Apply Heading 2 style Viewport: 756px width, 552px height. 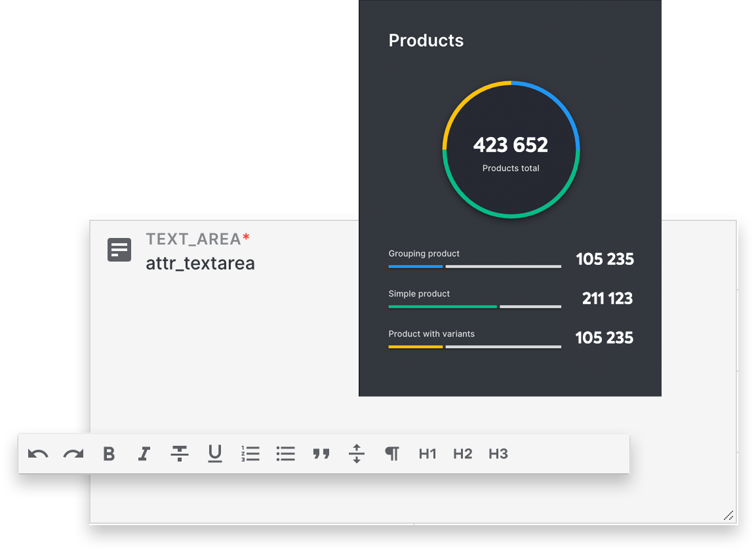click(463, 454)
